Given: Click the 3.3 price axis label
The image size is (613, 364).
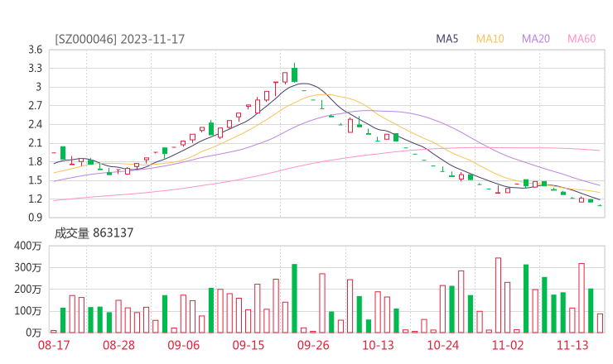Looking at the screenshot, I should (x=35, y=69).
